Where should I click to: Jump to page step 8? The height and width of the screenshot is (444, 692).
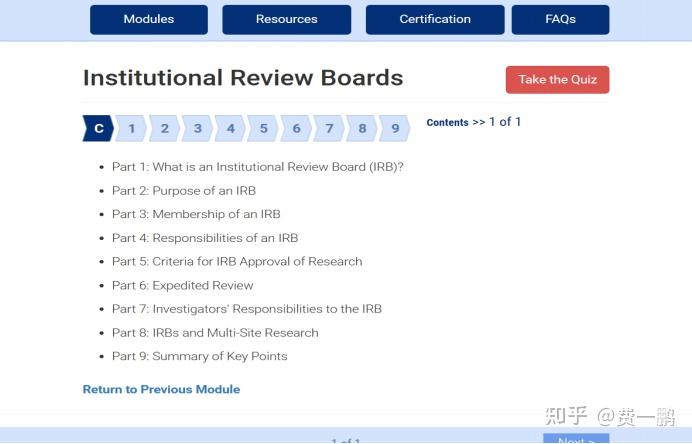pos(362,128)
